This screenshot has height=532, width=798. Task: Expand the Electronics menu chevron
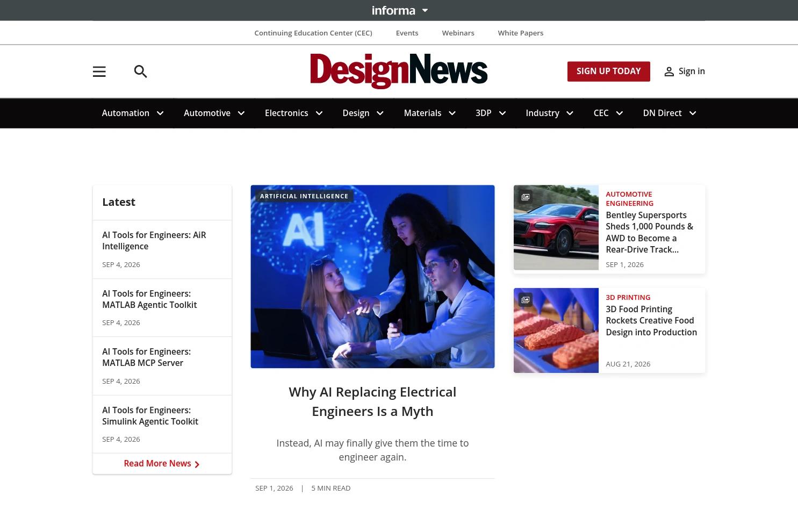click(319, 113)
